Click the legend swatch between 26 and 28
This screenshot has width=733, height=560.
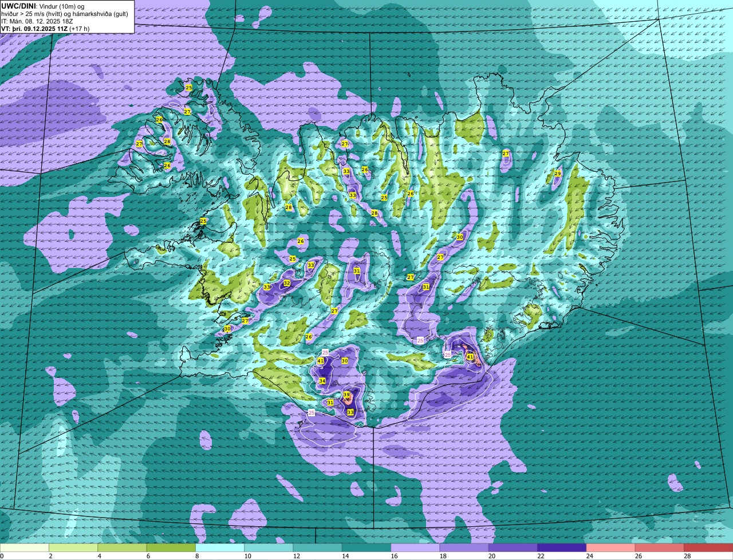click(659, 548)
